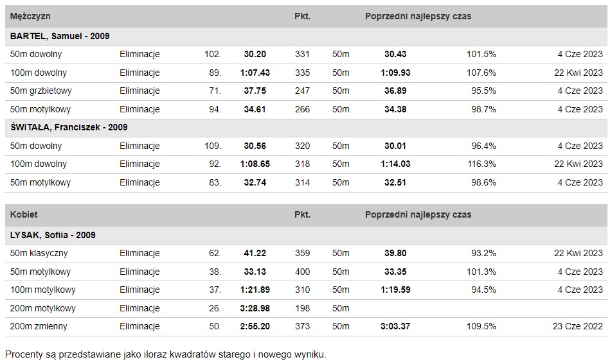Click the Mężczyzn section header
Screen dimensions: 610x364
pyautogui.click(x=30, y=16)
